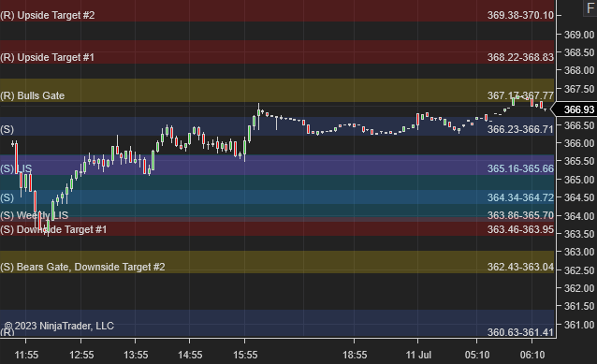Click the '367.17-367.77' range value
This screenshot has width=597, height=364.
pos(520,95)
